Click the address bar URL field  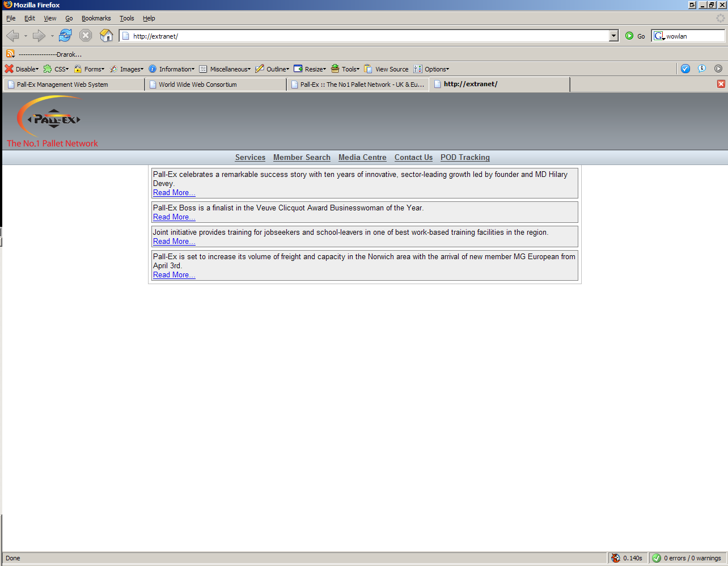pos(365,36)
